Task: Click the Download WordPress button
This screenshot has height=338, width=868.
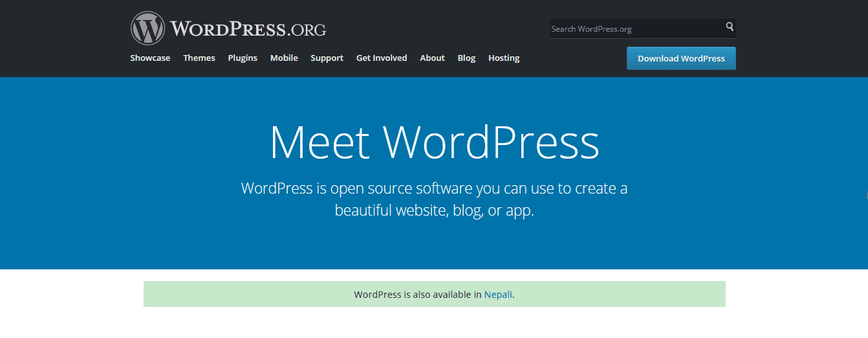Action: 681,58
